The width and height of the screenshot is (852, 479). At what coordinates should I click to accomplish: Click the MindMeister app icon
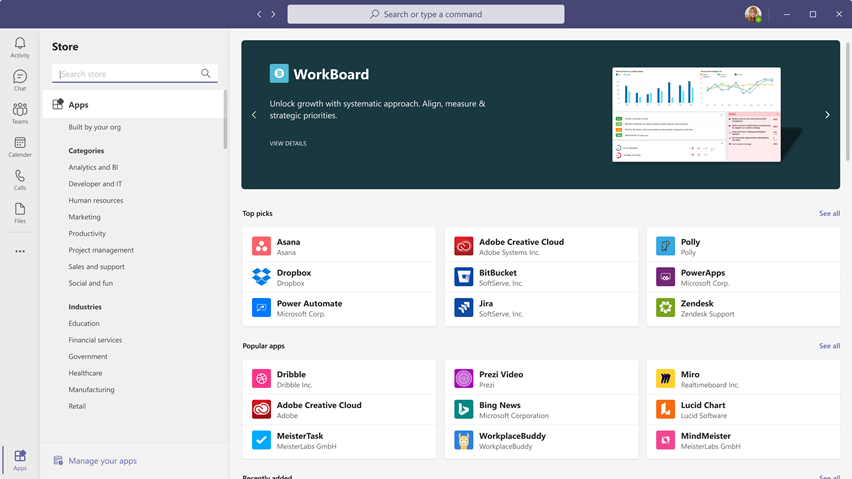point(666,440)
